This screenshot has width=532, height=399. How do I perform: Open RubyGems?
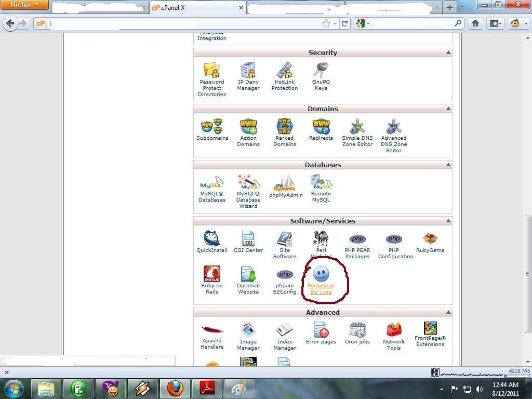click(430, 243)
